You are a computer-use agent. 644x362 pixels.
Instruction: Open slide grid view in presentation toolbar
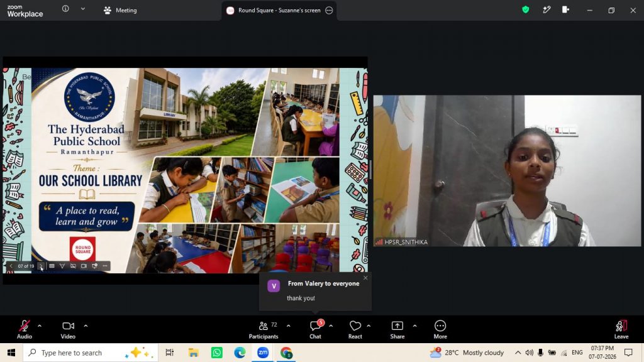[52, 266]
